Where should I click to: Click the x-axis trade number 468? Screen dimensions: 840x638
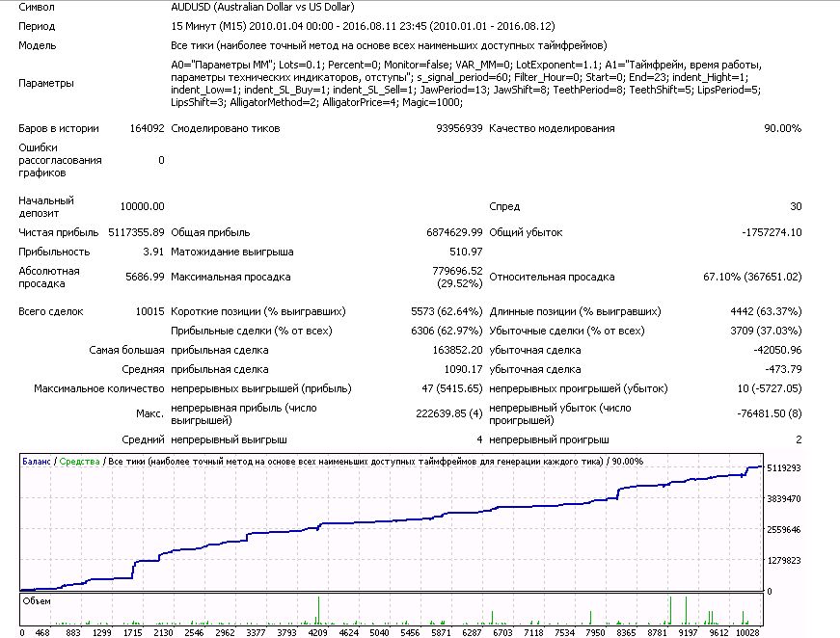tap(41, 632)
